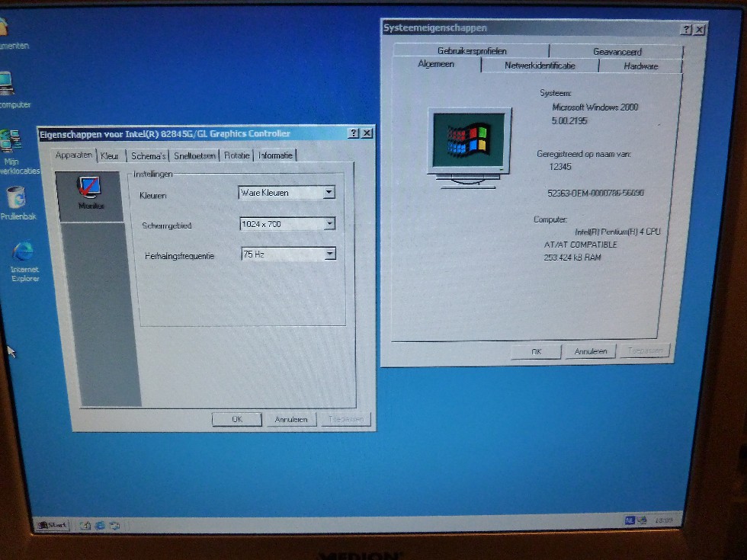
Task: Click product ID '52363-OEM-0000786-56090'
Action: pos(595,193)
